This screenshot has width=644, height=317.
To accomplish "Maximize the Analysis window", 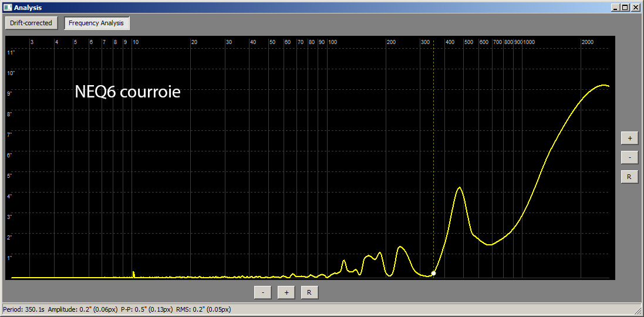I will click(x=624, y=8).
